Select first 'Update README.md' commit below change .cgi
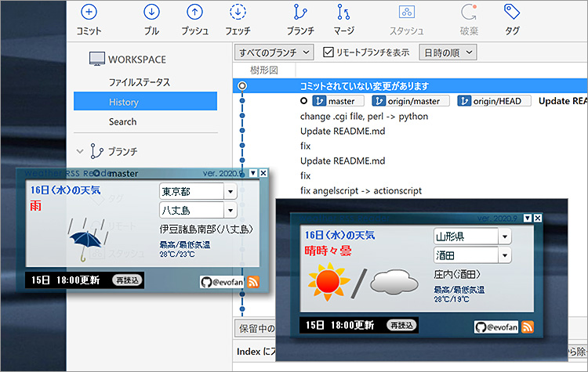Image resolution: width=588 pixels, height=372 pixels. (343, 131)
